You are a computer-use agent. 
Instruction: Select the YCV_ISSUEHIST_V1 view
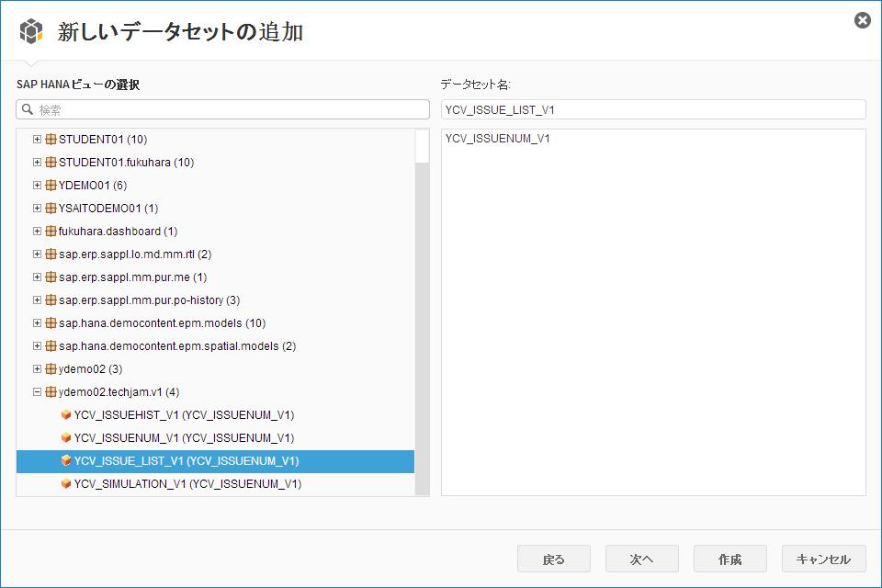(184, 415)
